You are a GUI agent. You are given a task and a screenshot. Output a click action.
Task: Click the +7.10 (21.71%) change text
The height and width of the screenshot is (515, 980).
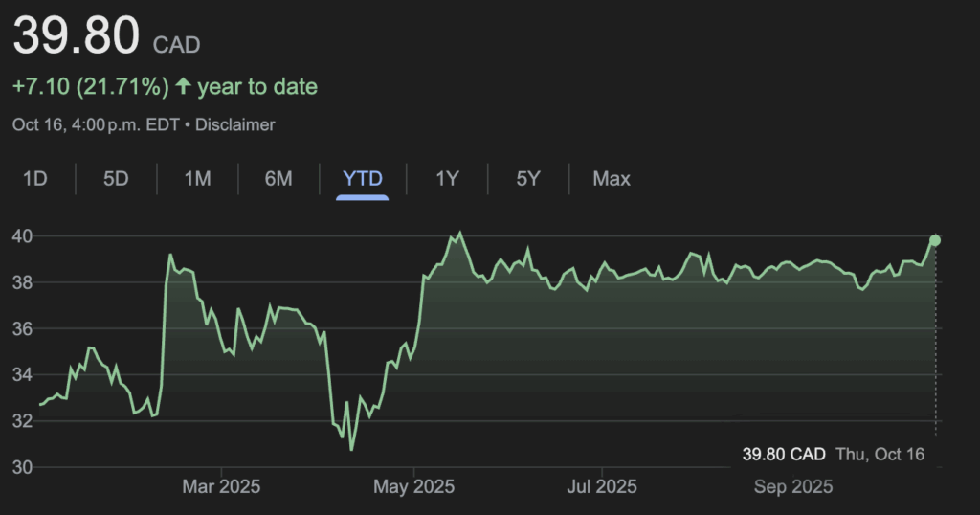click(90, 87)
